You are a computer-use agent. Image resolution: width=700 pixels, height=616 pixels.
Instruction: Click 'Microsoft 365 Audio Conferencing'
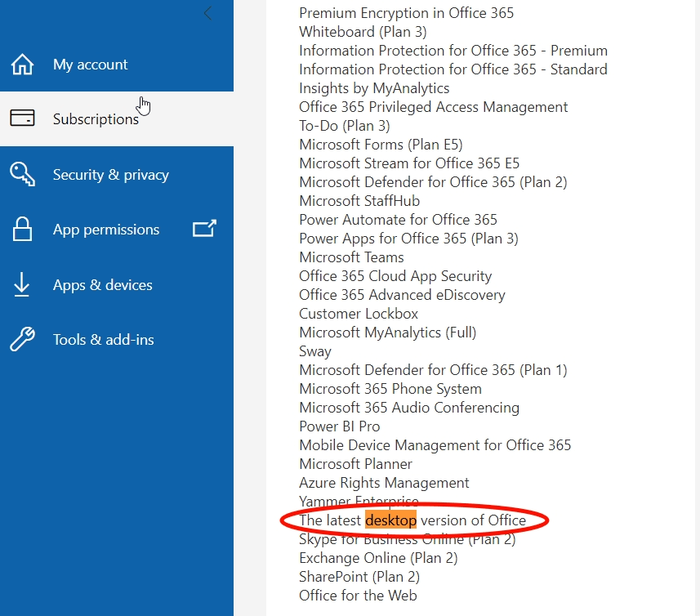point(409,408)
